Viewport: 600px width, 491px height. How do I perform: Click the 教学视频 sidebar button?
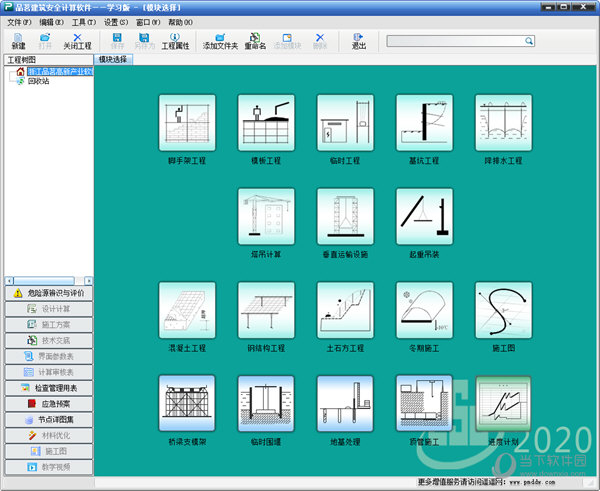(x=49, y=467)
